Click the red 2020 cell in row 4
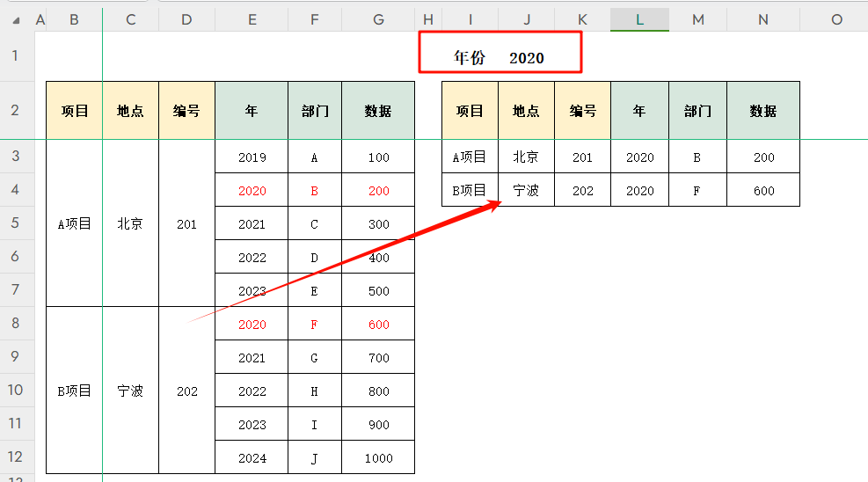This screenshot has height=482, width=868. click(252, 190)
